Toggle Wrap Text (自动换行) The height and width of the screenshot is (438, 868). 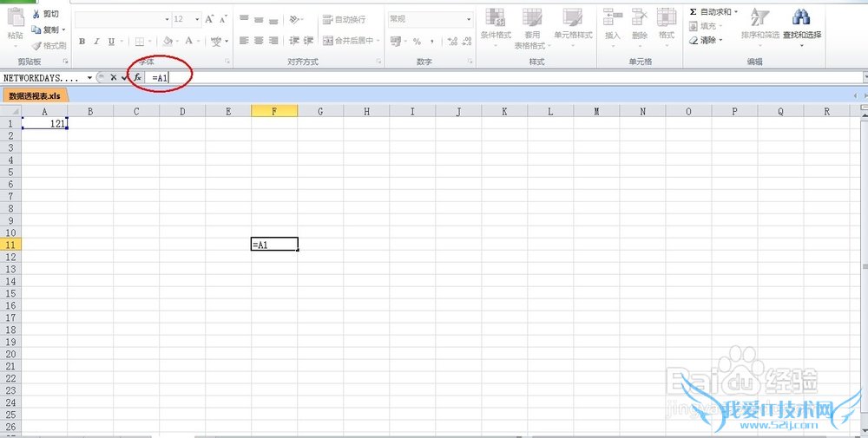tap(345, 19)
